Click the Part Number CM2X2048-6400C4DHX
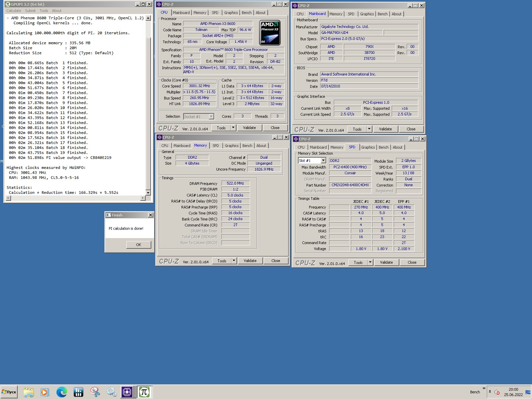 pos(350,185)
